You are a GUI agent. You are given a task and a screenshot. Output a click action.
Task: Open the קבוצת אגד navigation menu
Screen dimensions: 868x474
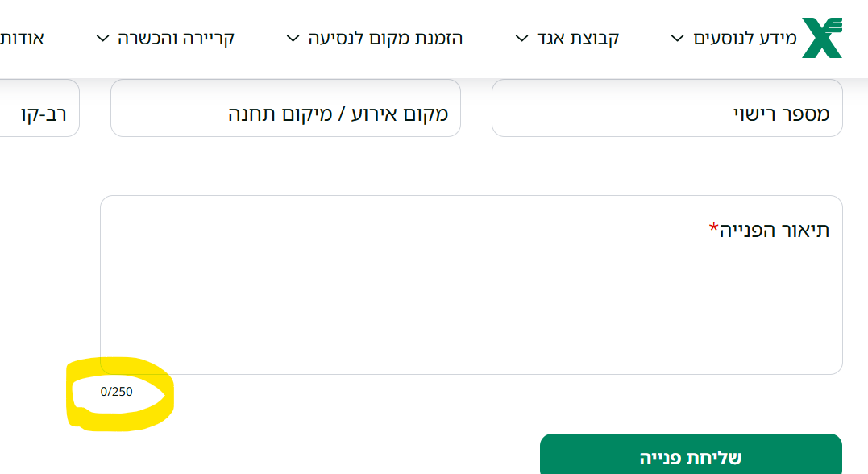(576, 37)
